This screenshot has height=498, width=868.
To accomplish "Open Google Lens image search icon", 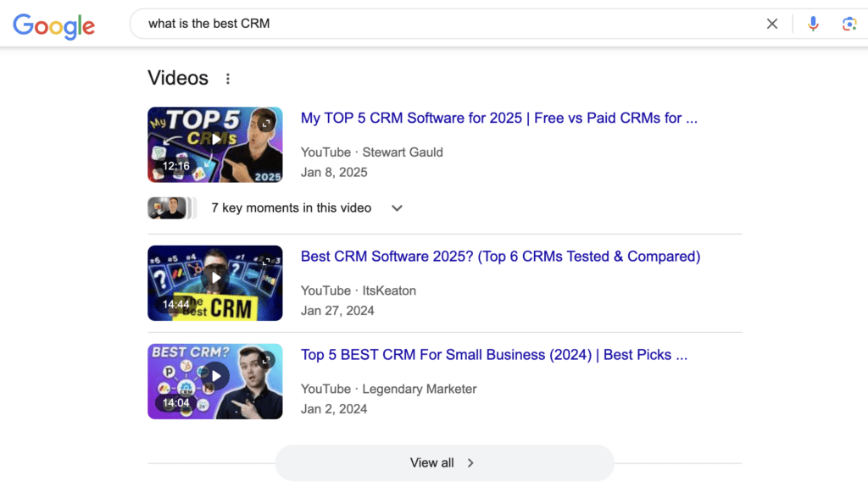I will [x=849, y=24].
